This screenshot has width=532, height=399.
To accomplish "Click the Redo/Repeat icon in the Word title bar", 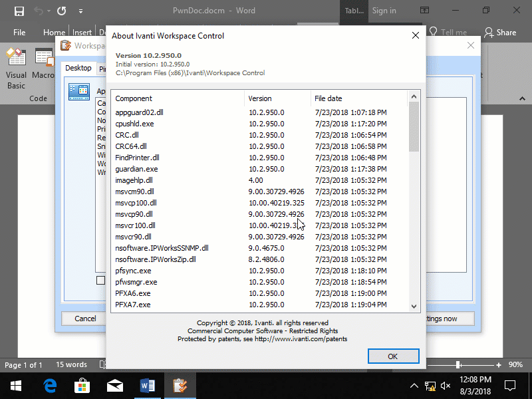I will [61, 11].
